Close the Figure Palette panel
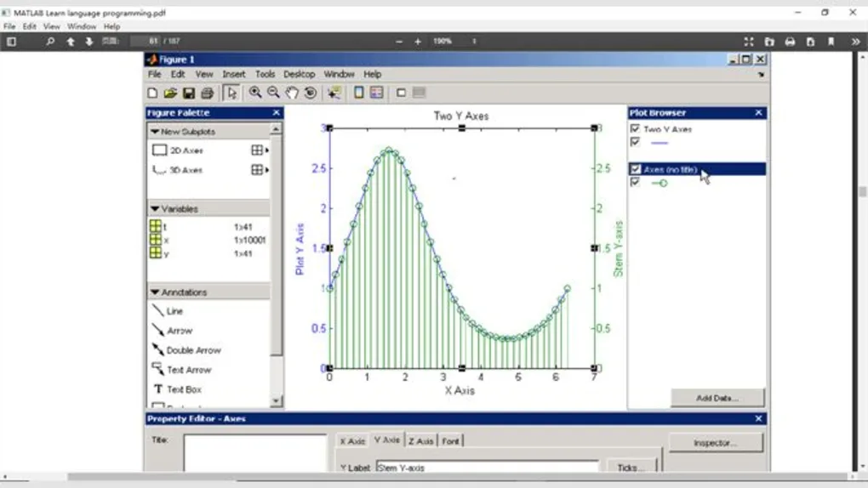This screenshot has height=488, width=868. 277,113
